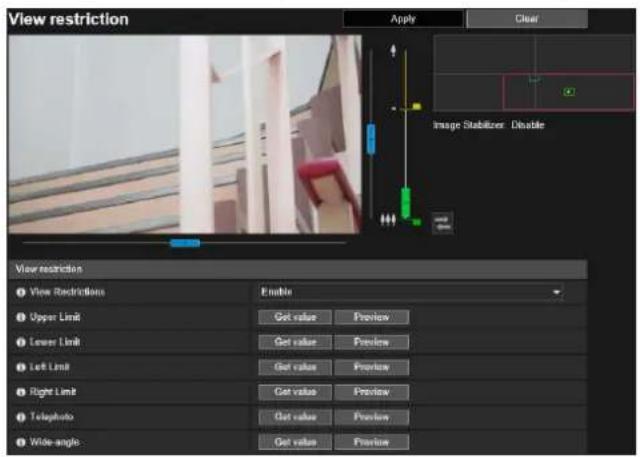Screen dimensions: 640x457
Task: Get value for Lower Limit
Action: click(295, 342)
